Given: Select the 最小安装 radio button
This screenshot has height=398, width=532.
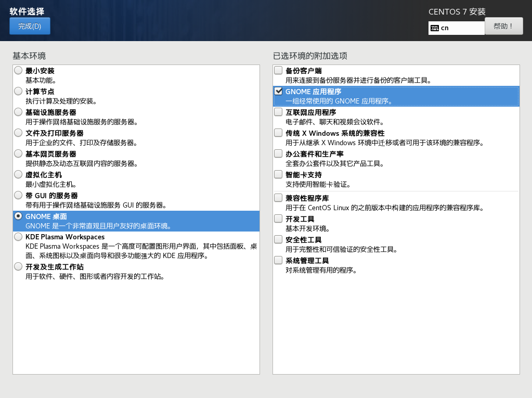Looking at the screenshot, I should coord(18,70).
